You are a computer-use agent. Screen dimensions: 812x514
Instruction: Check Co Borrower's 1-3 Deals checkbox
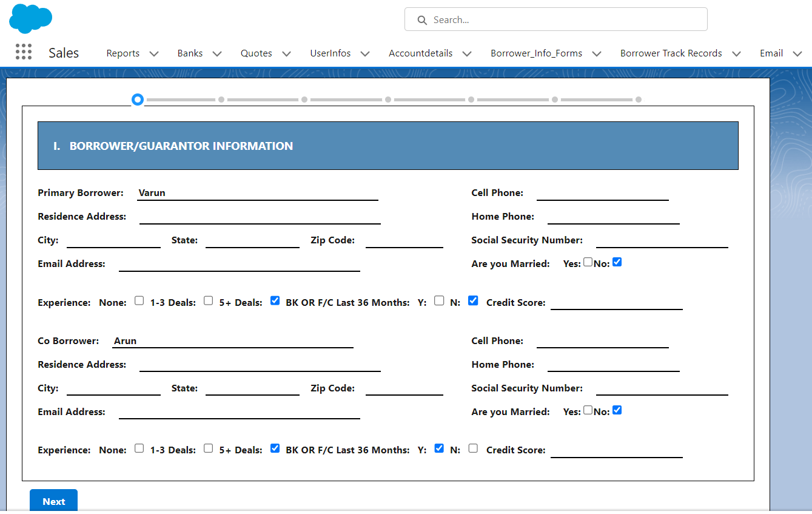point(208,448)
